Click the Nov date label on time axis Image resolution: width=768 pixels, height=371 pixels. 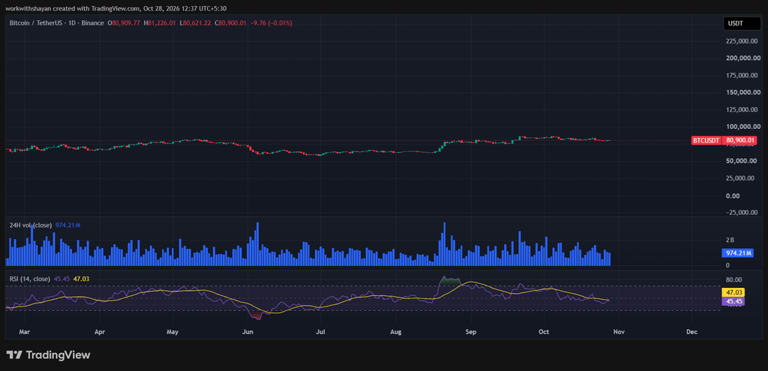coord(619,332)
